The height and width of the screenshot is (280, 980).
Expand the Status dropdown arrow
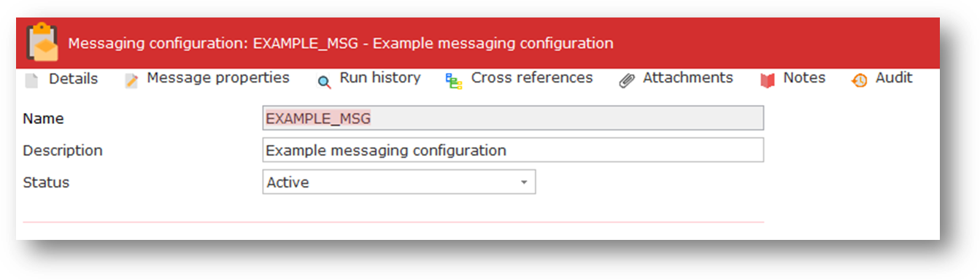(524, 183)
